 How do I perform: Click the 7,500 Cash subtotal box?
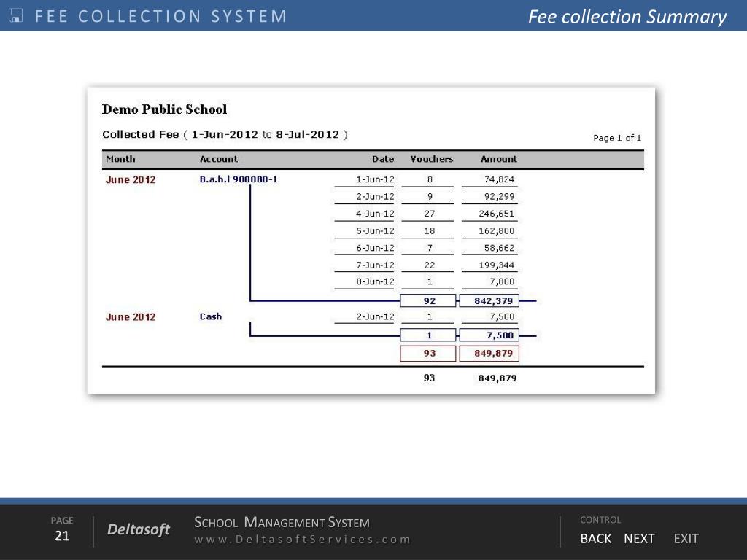[x=489, y=335]
